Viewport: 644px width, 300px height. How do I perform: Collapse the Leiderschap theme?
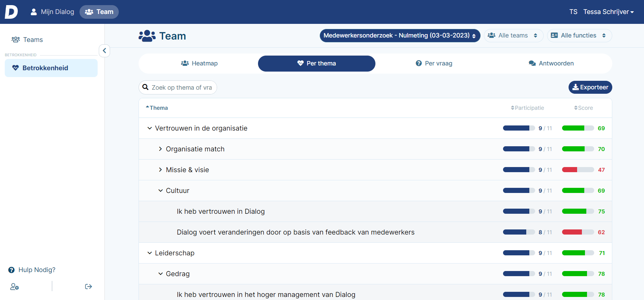149,253
